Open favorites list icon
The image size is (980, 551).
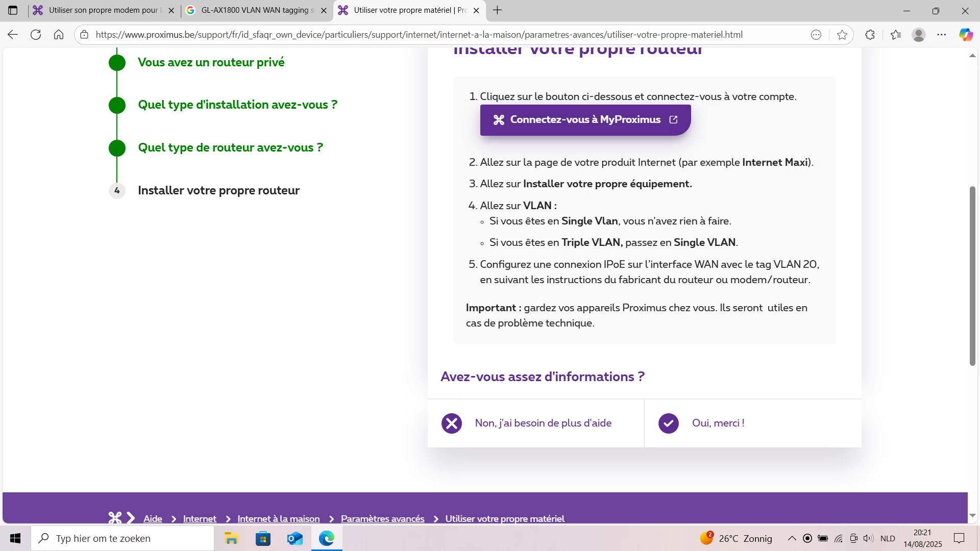tap(896, 35)
